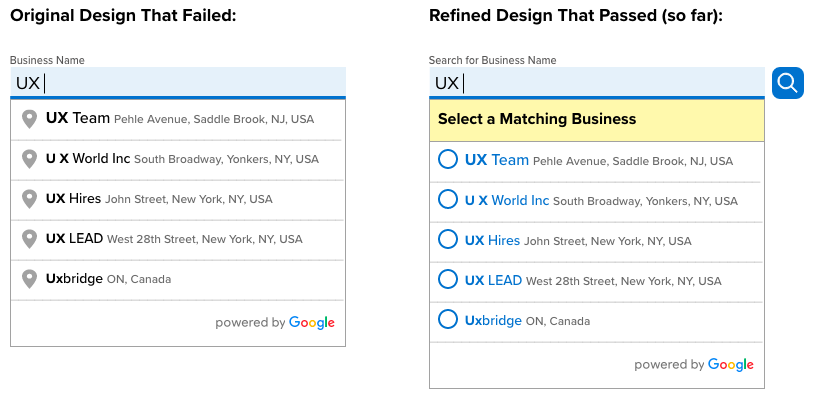Image resolution: width=814 pixels, height=414 pixels.
Task: Select the UX LEAD radio button
Action: 447,279
